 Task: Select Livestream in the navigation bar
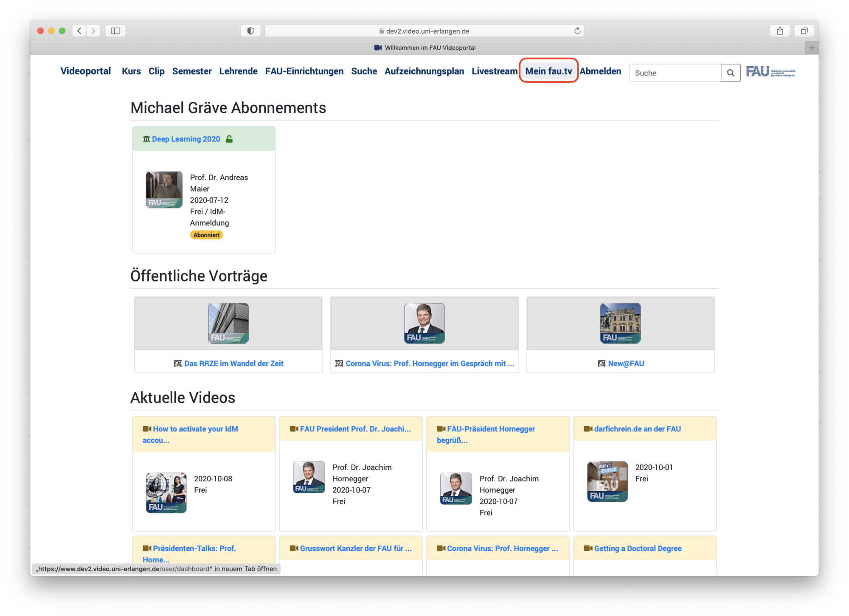click(x=494, y=71)
